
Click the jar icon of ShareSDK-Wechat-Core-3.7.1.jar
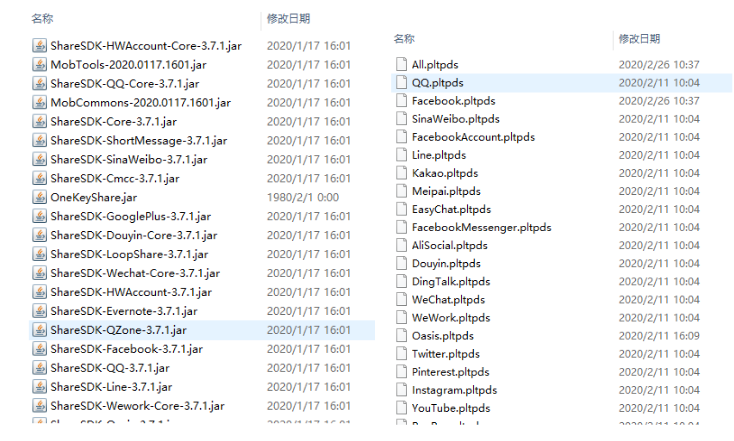pyautogui.click(x=40, y=273)
